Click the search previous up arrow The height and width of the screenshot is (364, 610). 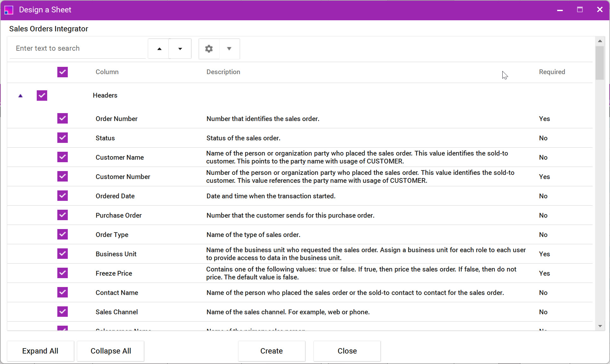(x=159, y=49)
